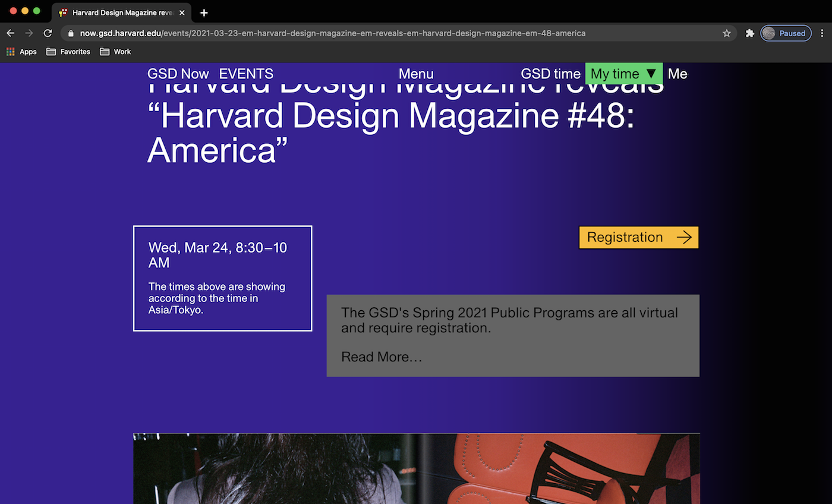The image size is (832, 504).
Task: Click the address bar URL
Action: (x=333, y=33)
